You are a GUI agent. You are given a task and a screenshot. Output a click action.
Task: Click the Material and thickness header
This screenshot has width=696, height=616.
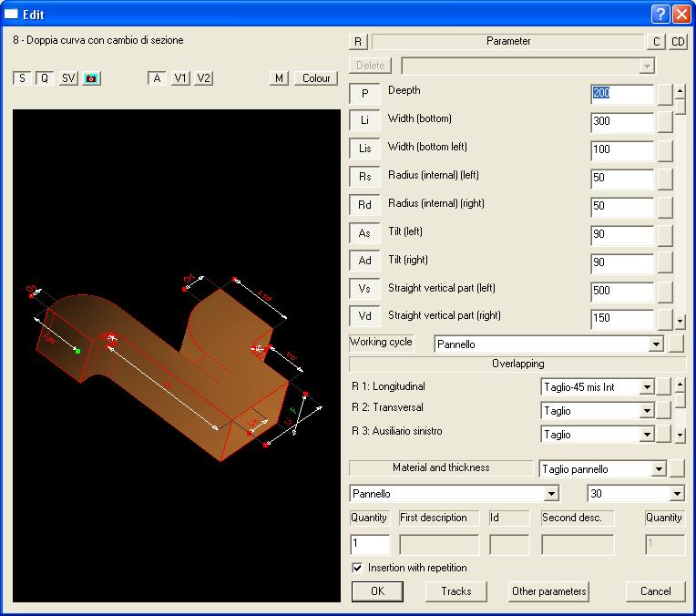click(x=441, y=467)
